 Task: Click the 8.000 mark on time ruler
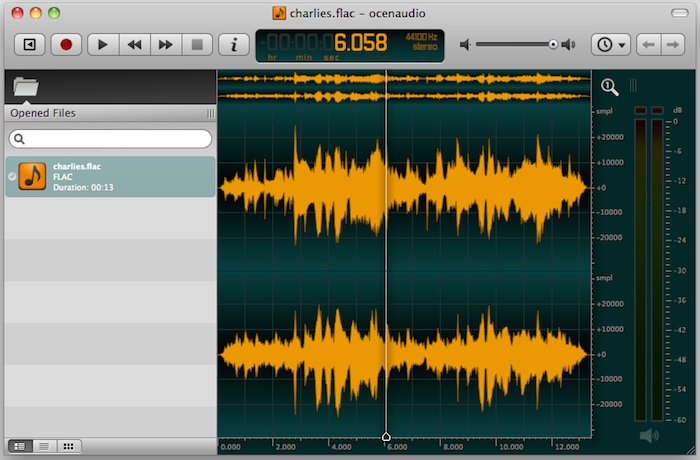point(453,447)
